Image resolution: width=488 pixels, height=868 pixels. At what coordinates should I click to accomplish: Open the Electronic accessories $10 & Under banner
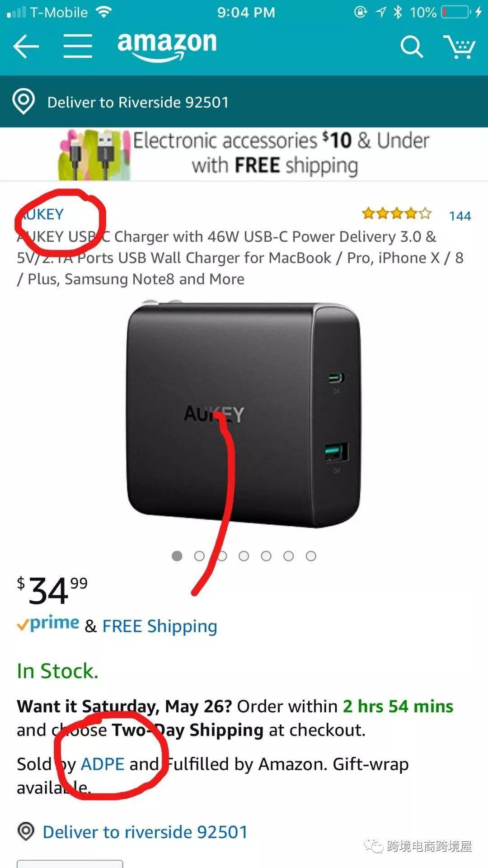coord(244,154)
